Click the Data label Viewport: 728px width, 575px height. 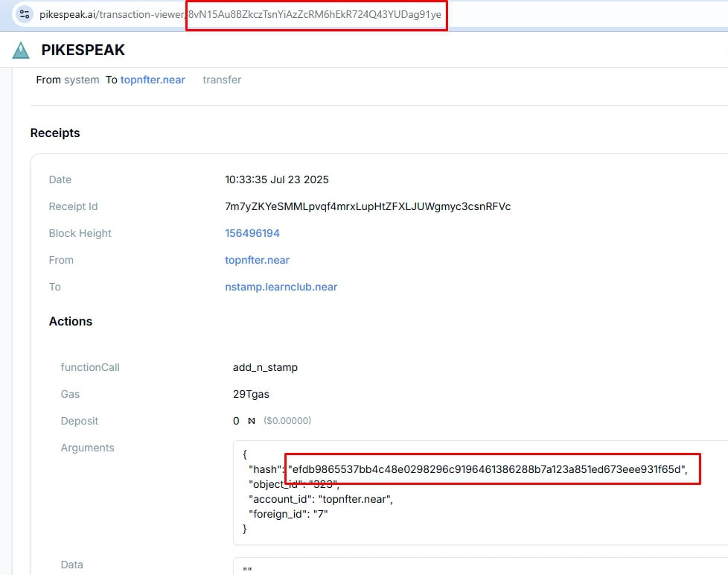point(72,565)
